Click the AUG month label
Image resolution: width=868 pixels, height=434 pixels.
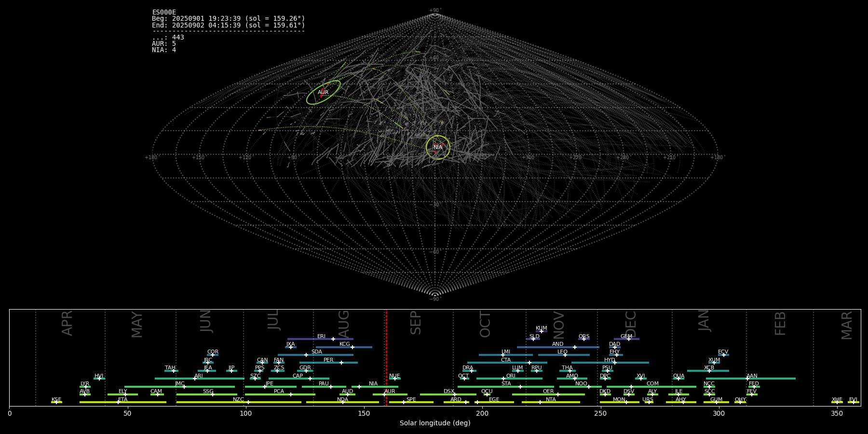point(344,324)
